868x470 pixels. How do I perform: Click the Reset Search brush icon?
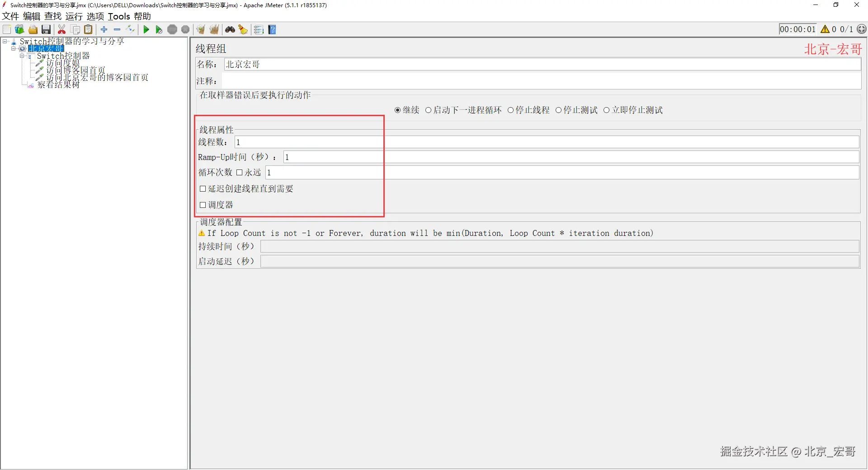(x=243, y=29)
